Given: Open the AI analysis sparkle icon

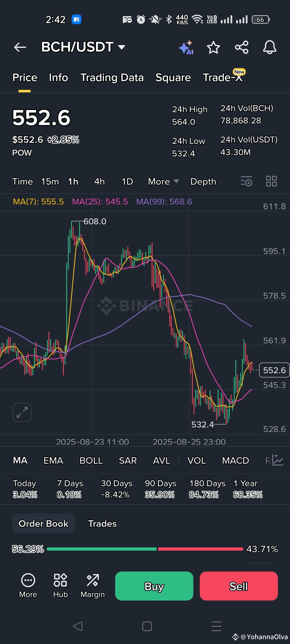Looking at the screenshot, I should tap(186, 47).
